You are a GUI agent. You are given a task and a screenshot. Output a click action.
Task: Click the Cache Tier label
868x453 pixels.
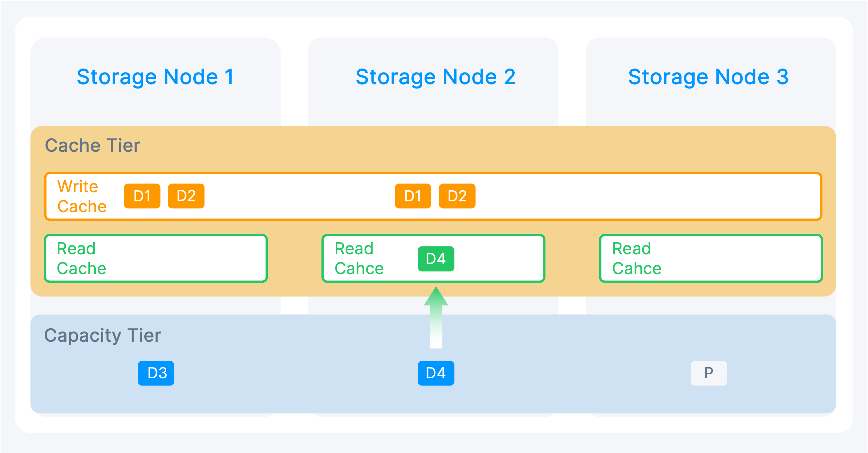pos(92,146)
